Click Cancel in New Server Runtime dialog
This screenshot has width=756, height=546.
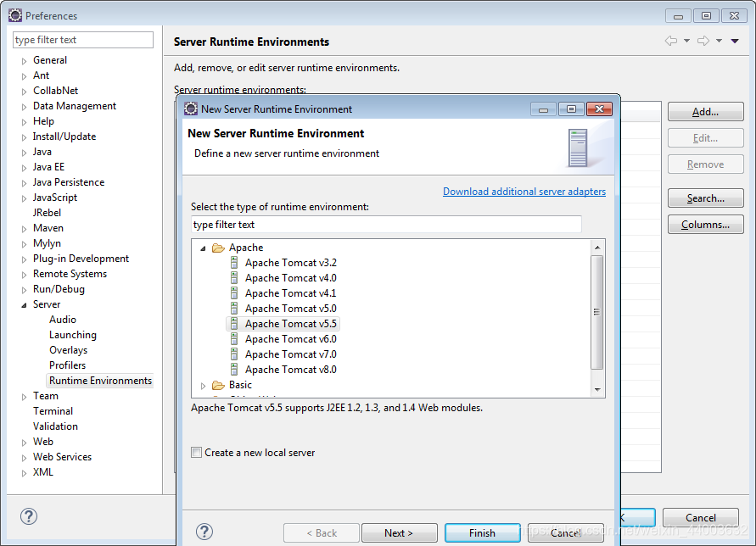(x=566, y=532)
